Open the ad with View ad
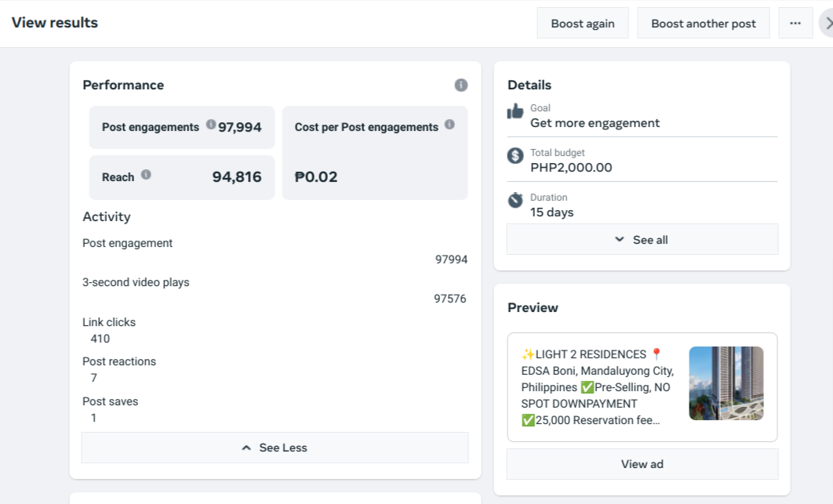Image resolution: width=833 pixels, height=504 pixels. (x=642, y=464)
